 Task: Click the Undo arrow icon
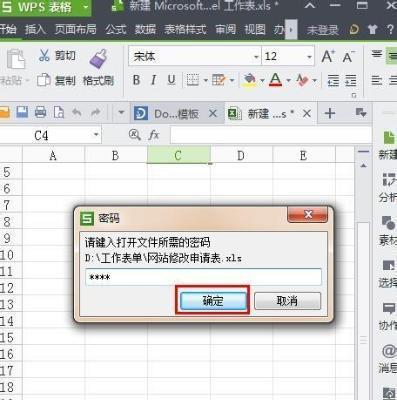click(x=77, y=112)
